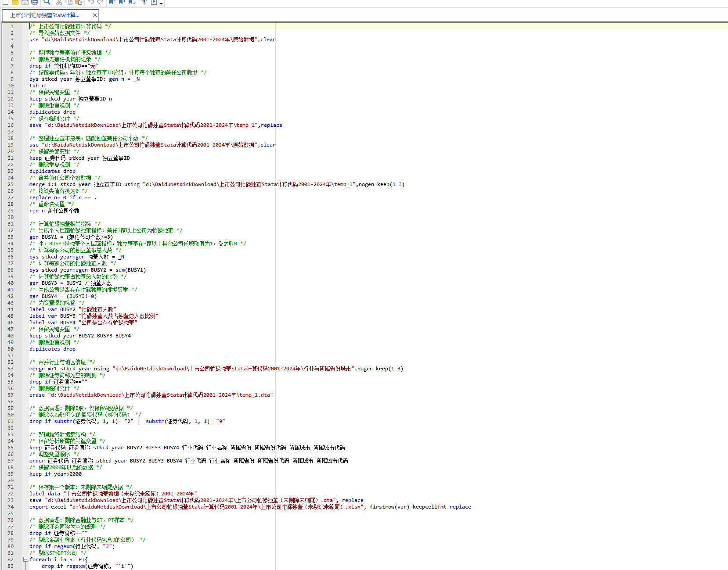
Task: Click the 'keep if year>2000' line
Action: [55, 474]
